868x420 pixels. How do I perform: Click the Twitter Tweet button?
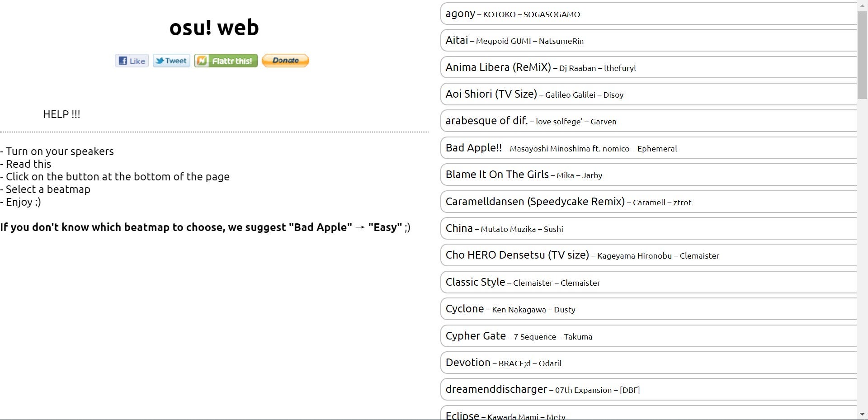click(x=171, y=61)
